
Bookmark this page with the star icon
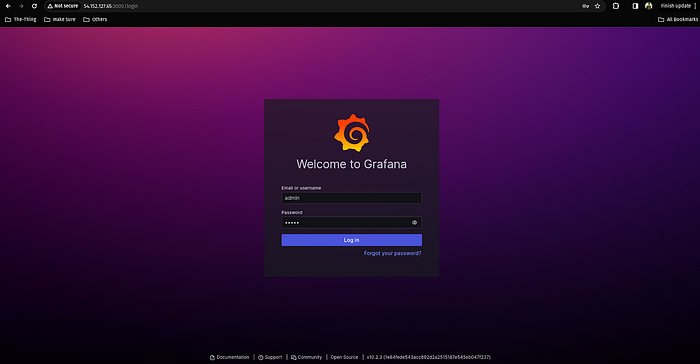pos(597,6)
